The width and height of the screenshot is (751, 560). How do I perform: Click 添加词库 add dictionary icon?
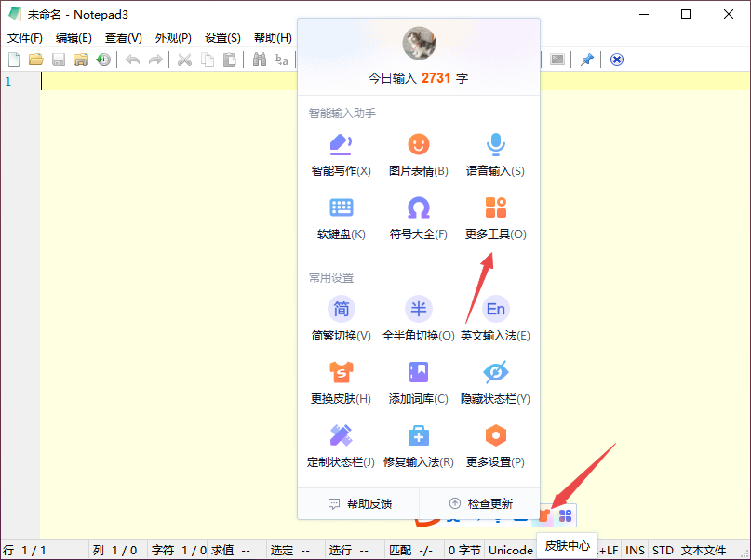[x=418, y=372]
